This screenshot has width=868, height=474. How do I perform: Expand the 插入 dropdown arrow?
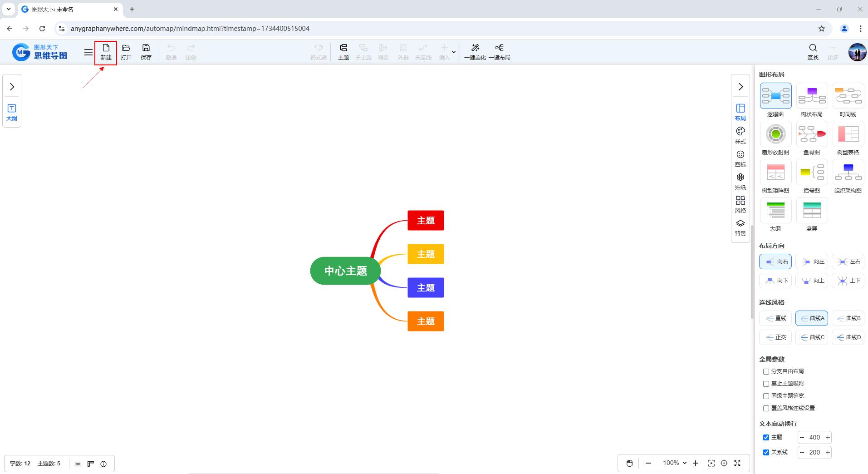tap(453, 52)
